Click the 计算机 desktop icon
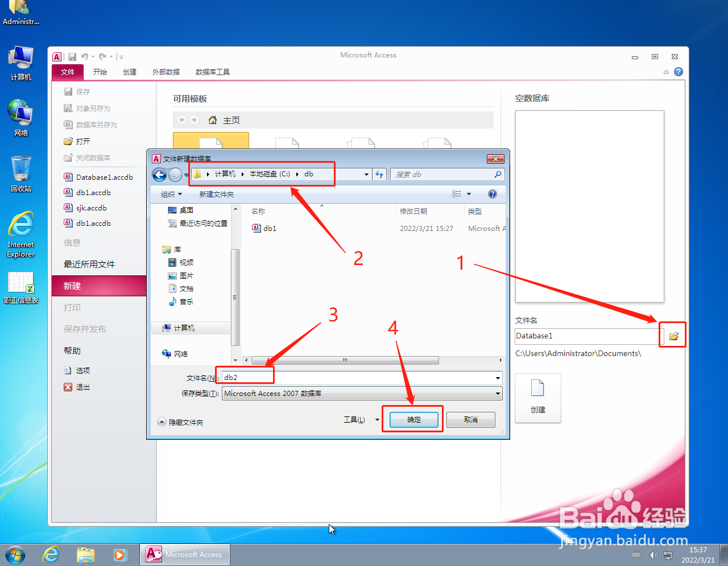 coord(21,63)
